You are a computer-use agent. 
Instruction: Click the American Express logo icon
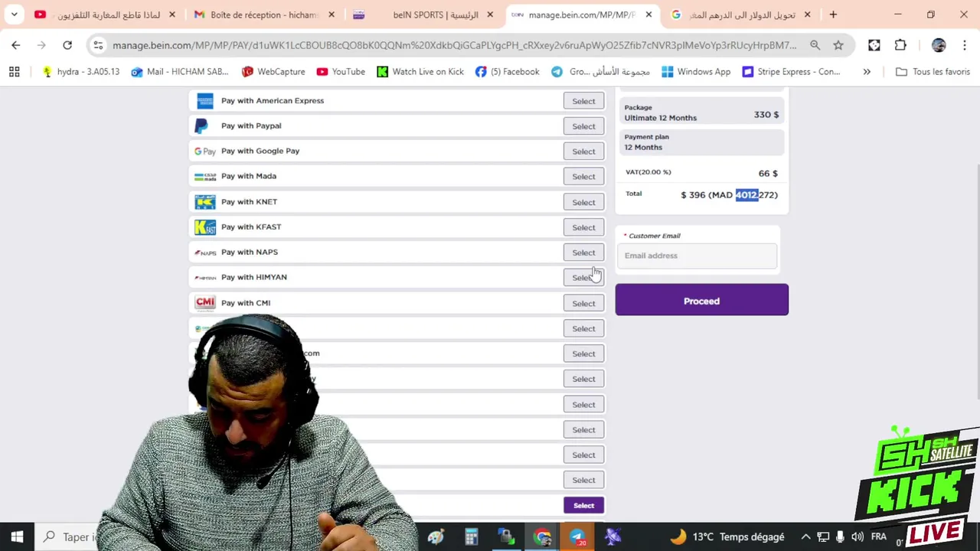[204, 101]
